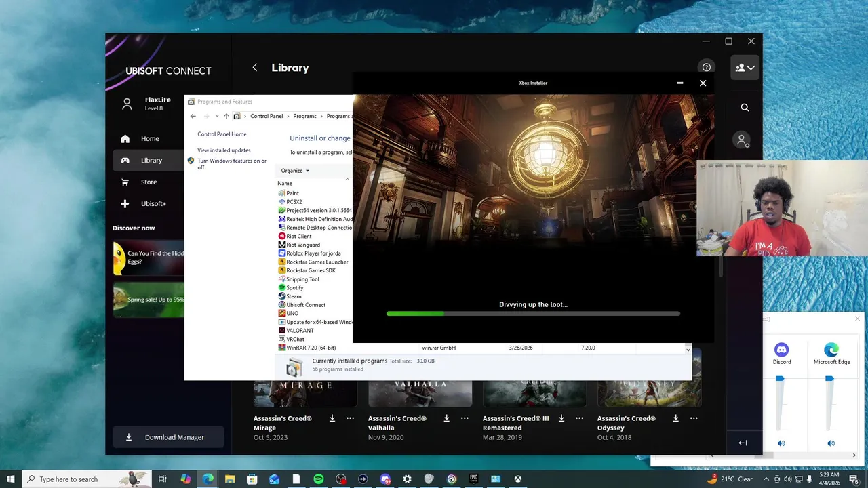This screenshot has height=488, width=868.
Task: Click the Microsoft Edge icon in Volume Mixer
Action: coord(831,350)
